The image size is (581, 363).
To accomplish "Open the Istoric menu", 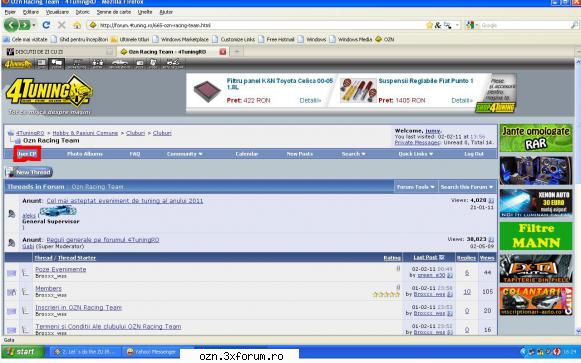I will coord(83,12).
